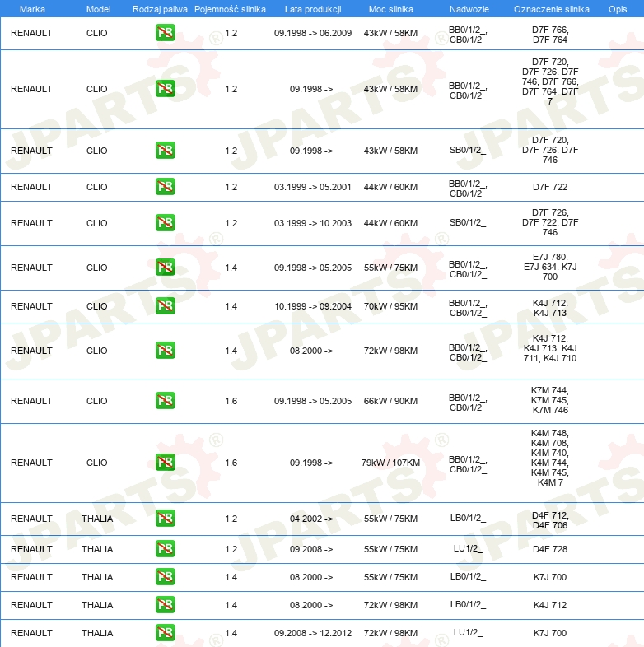Click the Opis column header
The height and width of the screenshot is (647, 644).
[618, 9]
